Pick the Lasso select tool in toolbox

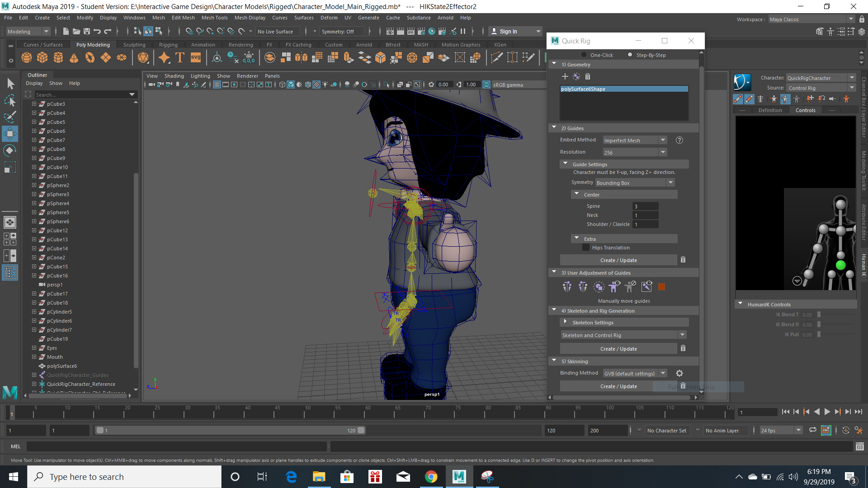(x=10, y=100)
